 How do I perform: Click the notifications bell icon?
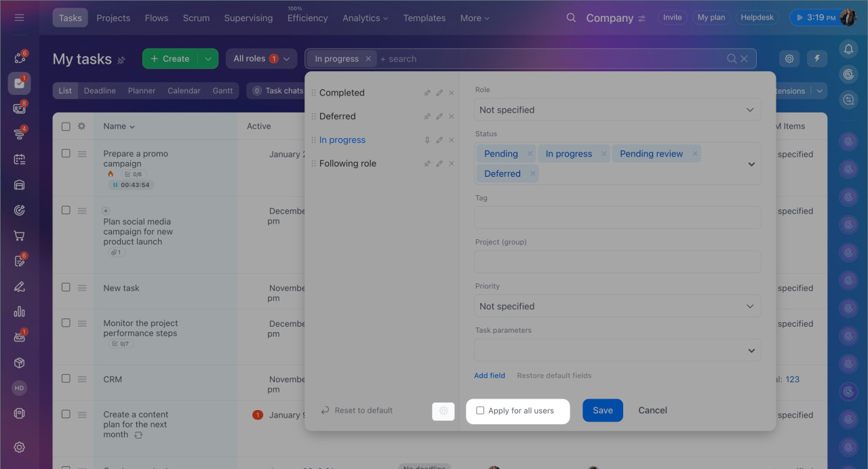[848, 49]
